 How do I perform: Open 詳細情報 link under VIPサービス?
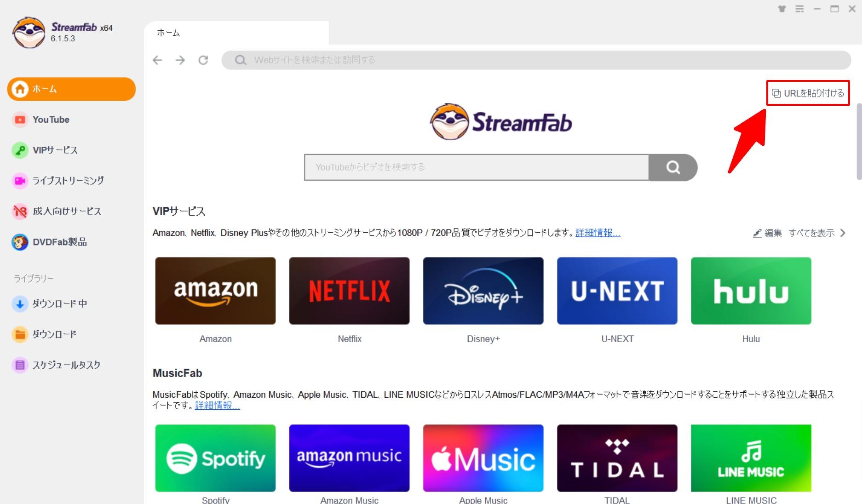point(598,233)
